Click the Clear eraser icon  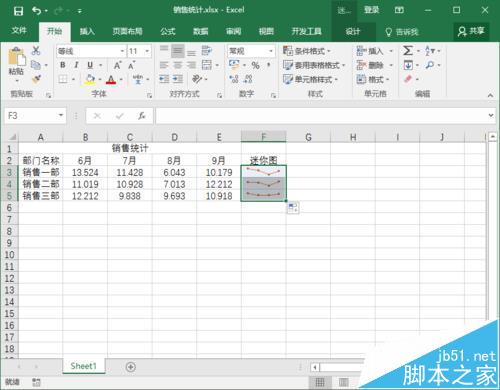coord(408,79)
